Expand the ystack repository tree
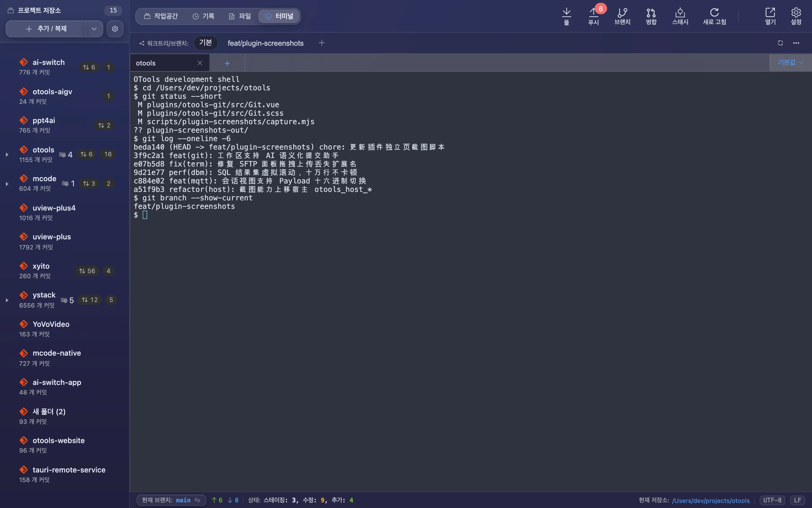The height and width of the screenshot is (508, 812). pos(7,300)
